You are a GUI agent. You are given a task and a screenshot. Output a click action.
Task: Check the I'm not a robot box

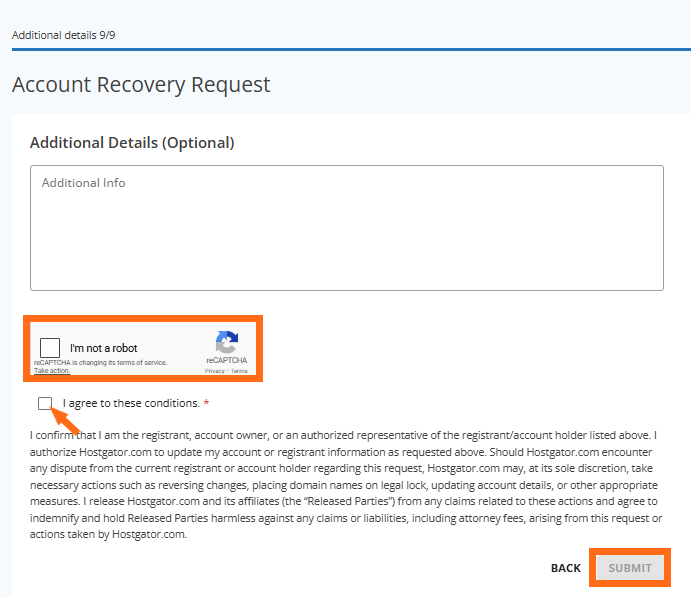(x=50, y=348)
